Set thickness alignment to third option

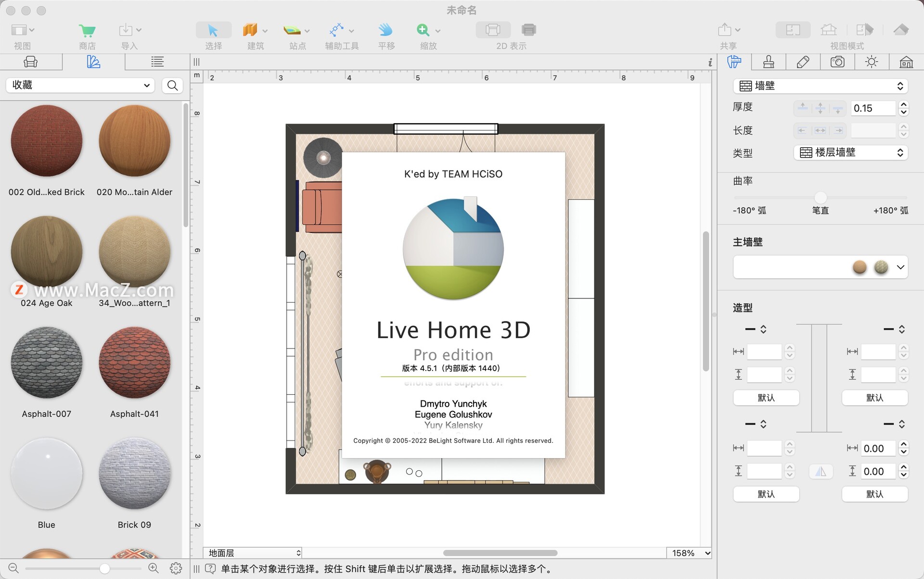pyautogui.click(x=838, y=108)
